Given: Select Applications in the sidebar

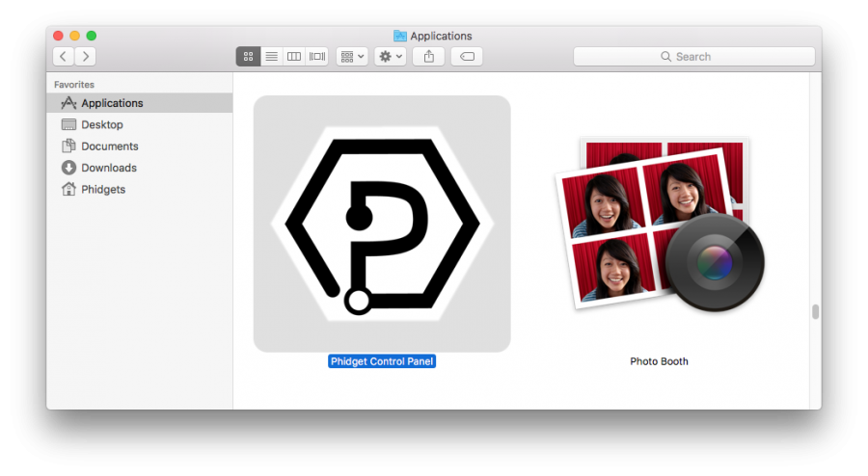Looking at the screenshot, I should coord(140,103).
